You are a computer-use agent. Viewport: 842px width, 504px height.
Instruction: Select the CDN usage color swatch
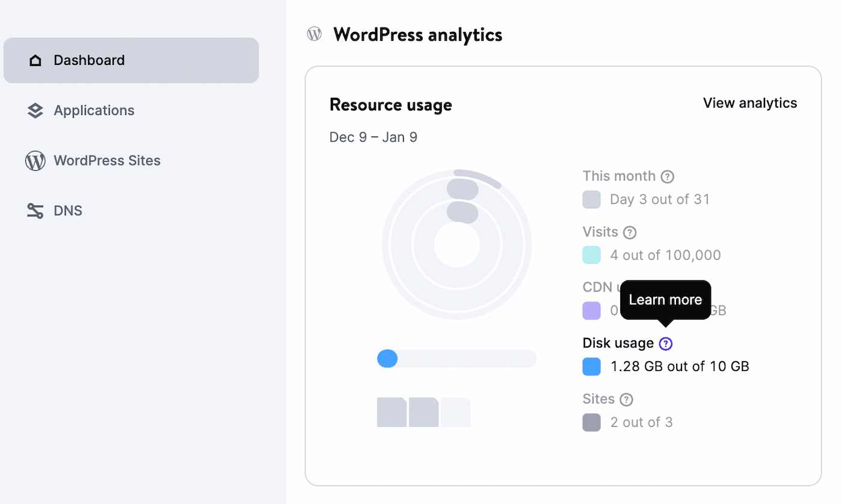click(592, 310)
